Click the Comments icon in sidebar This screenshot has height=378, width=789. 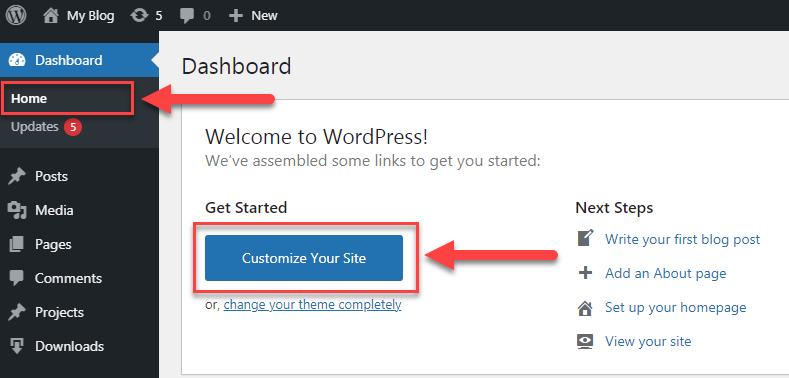(17, 278)
